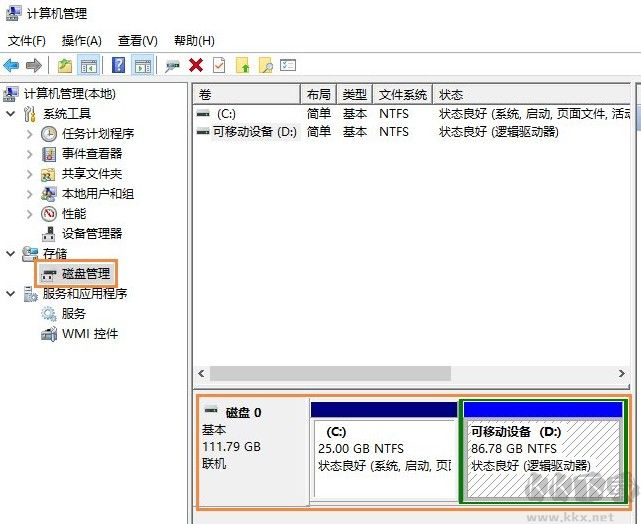
Task: Sort by the 文件系统 column header
Action: tap(403, 94)
